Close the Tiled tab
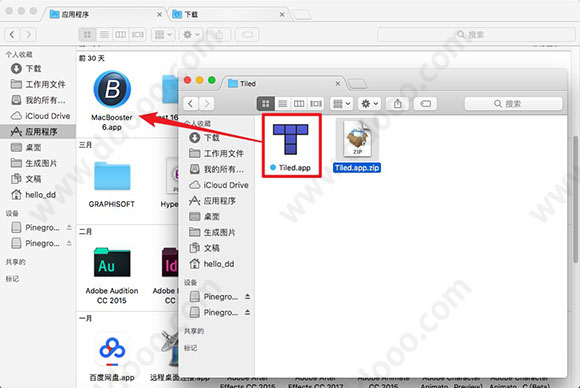 (338, 84)
